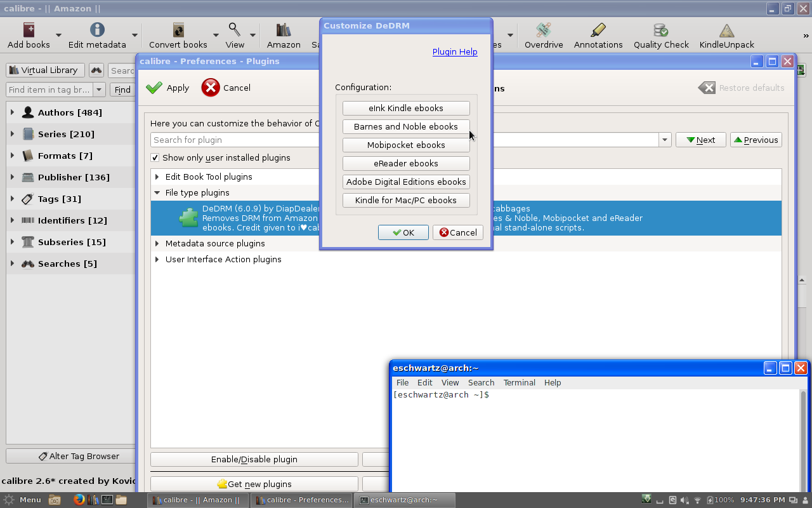Click Cancel in Customize DeDRM dialog
812x508 pixels.
pyautogui.click(x=458, y=232)
